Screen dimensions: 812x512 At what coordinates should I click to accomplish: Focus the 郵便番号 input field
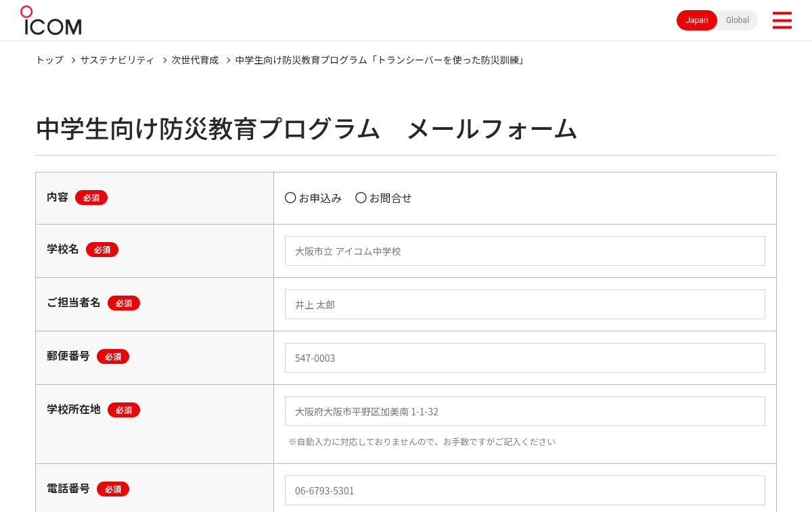(x=525, y=358)
